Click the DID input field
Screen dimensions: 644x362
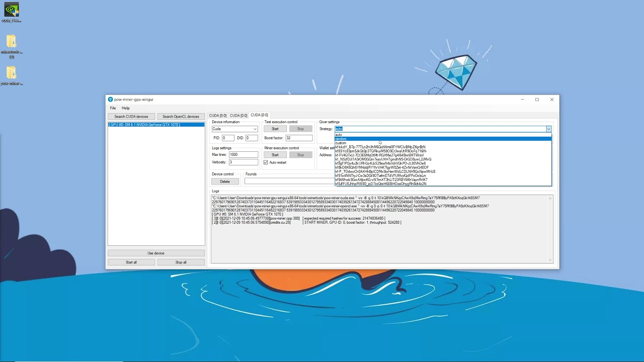click(x=251, y=138)
